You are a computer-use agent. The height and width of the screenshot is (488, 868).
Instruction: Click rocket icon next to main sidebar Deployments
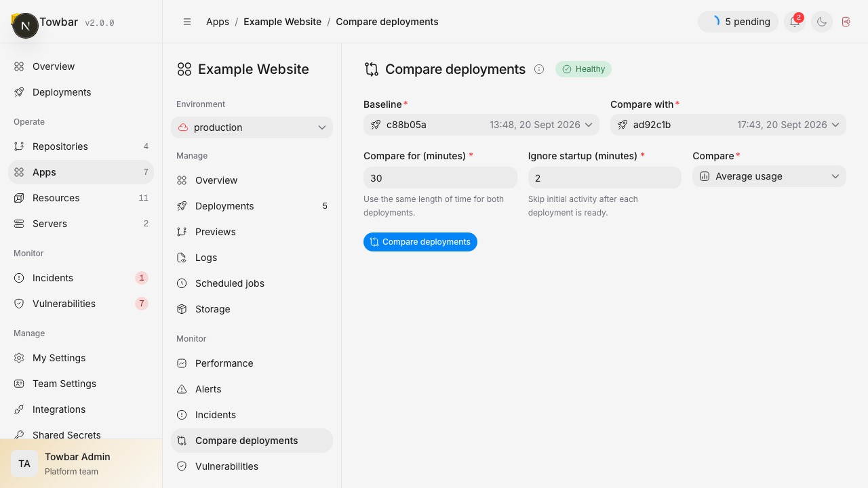(19, 92)
